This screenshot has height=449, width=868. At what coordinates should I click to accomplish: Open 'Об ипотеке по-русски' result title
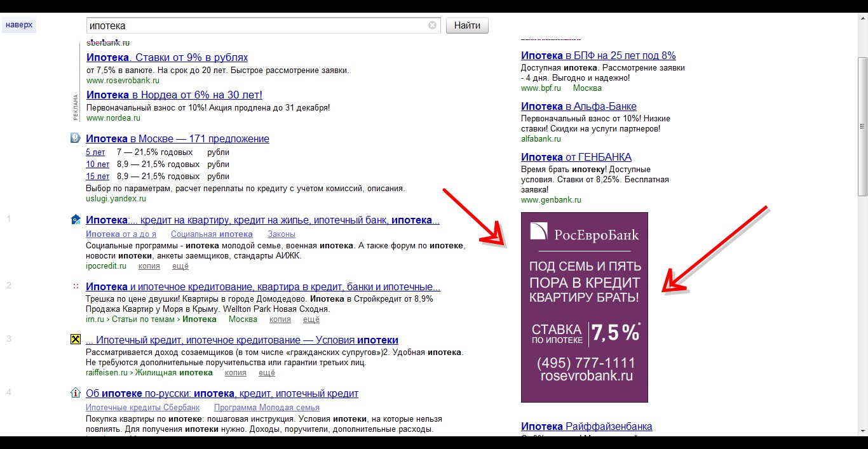pyautogui.click(x=222, y=394)
